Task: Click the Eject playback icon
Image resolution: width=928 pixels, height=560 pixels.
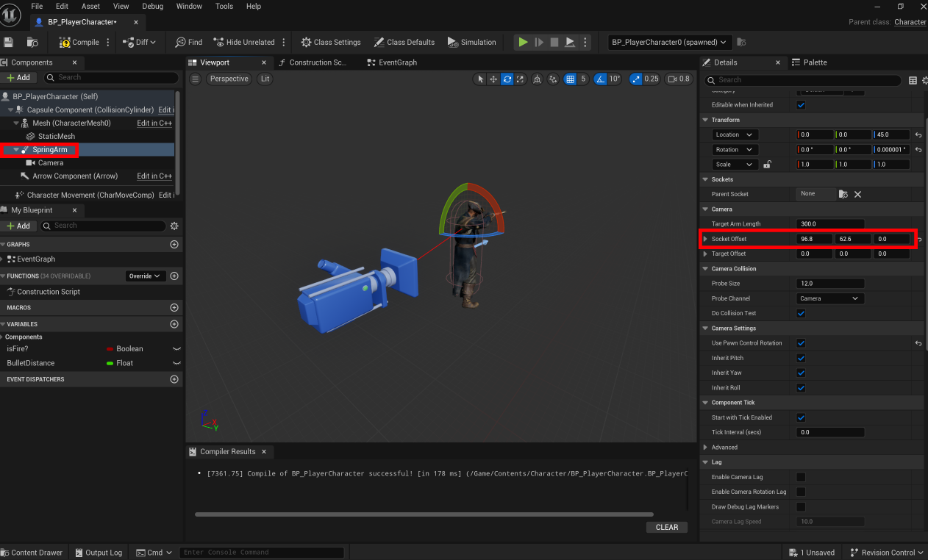Action: [570, 43]
